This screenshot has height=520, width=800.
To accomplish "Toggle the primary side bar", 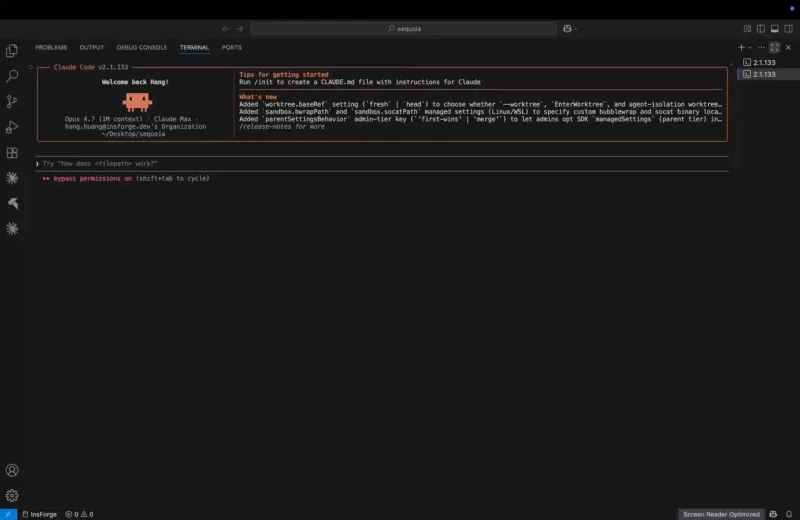I will click(761, 29).
